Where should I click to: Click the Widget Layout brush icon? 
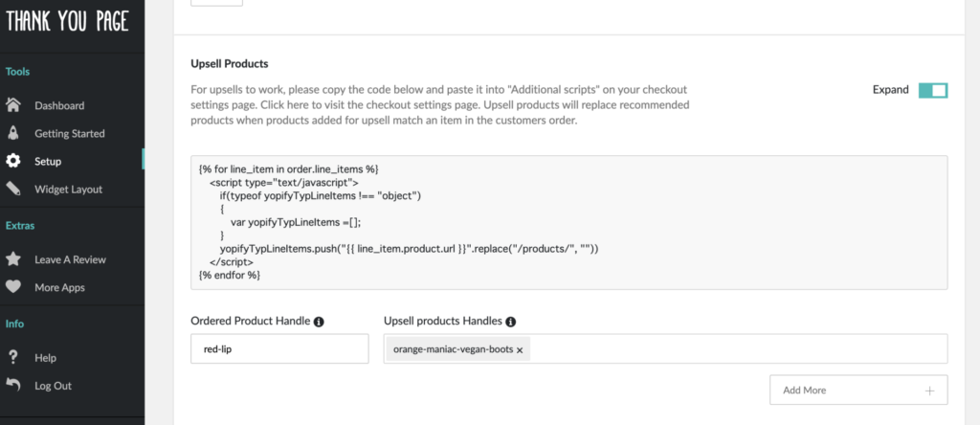click(13, 189)
